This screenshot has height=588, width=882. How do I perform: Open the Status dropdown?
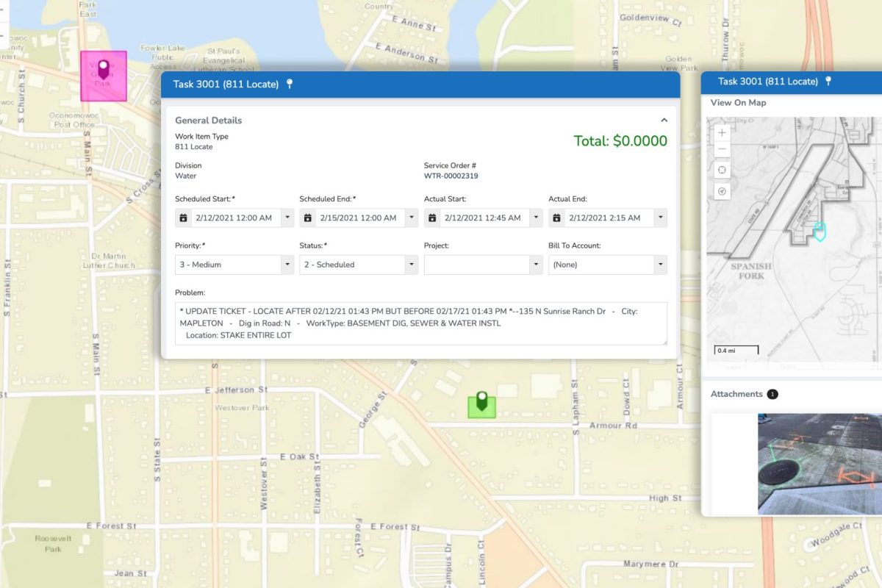coord(411,264)
